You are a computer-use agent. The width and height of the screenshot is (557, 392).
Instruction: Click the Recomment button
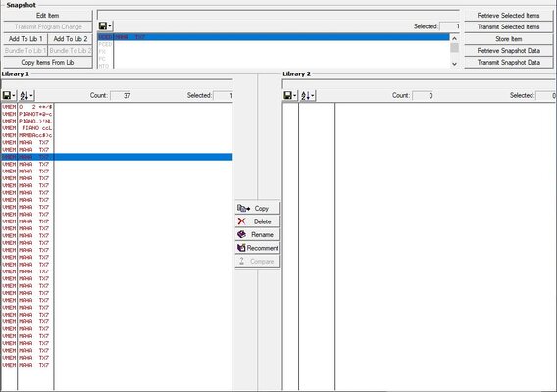pos(258,248)
